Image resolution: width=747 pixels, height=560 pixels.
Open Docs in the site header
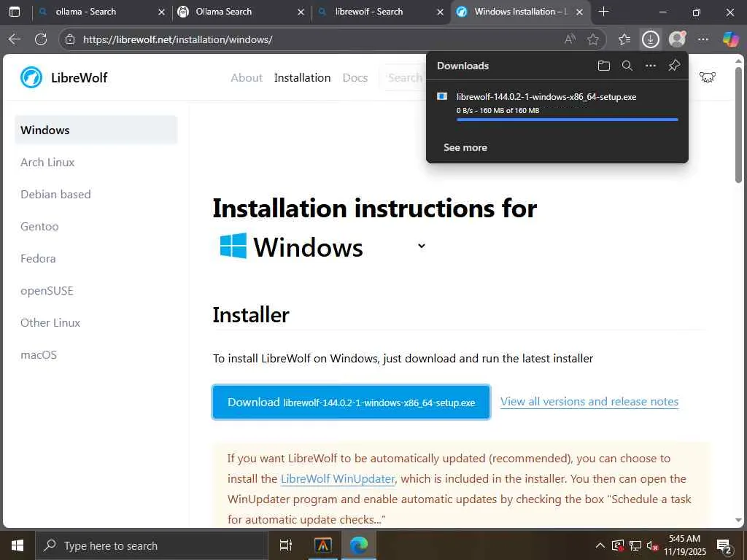[355, 77]
